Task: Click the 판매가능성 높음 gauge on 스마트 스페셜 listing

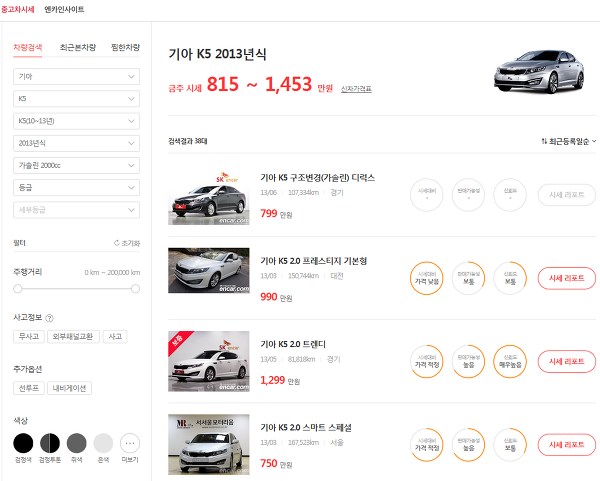Action: coord(468,445)
